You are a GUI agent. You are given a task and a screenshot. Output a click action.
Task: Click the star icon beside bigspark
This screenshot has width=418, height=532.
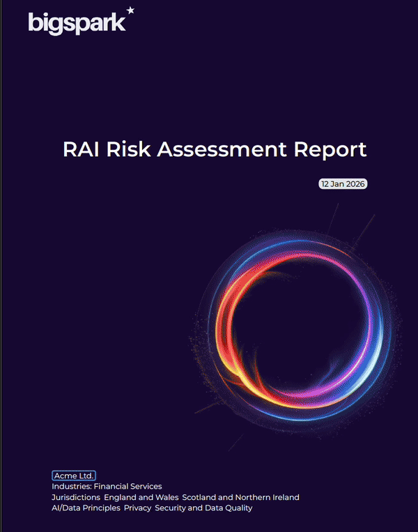[x=130, y=12]
